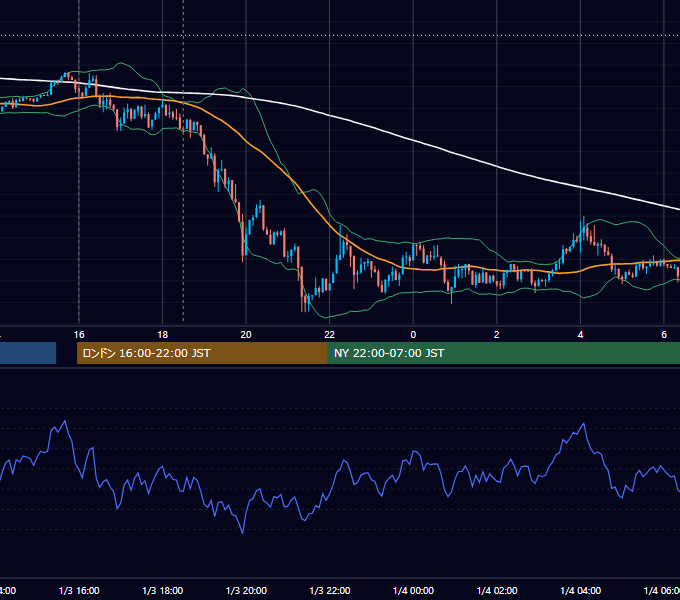Click the 1/3 22:00 date label

pos(330,590)
